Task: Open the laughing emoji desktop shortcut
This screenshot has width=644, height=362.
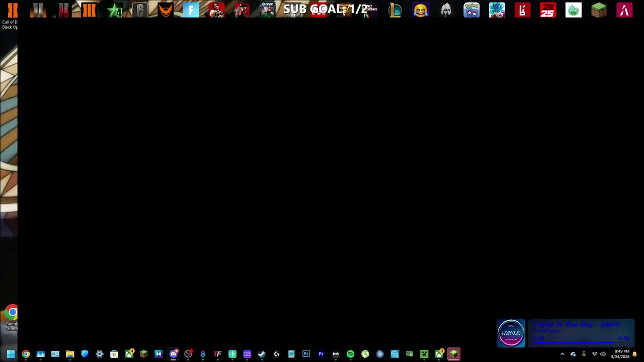Action: (x=421, y=10)
